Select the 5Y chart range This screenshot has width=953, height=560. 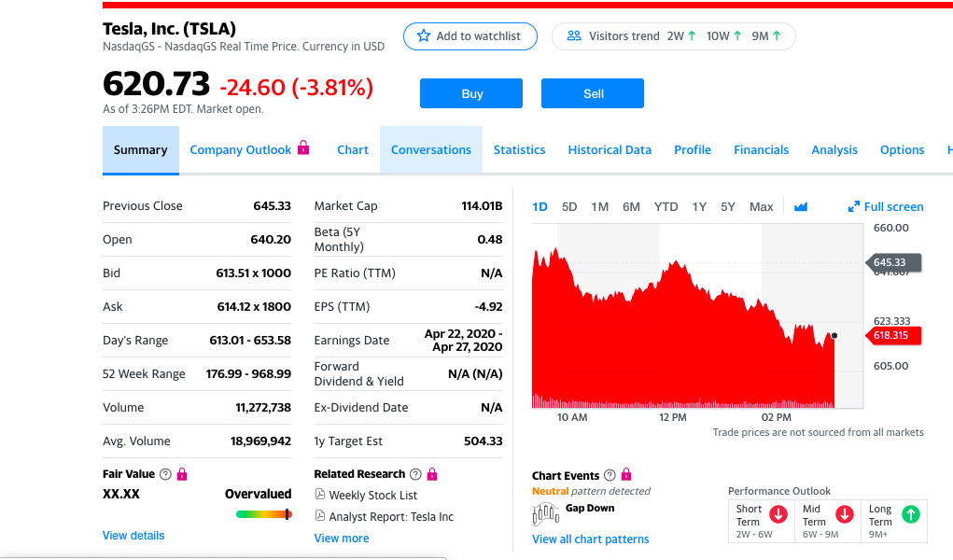click(728, 206)
